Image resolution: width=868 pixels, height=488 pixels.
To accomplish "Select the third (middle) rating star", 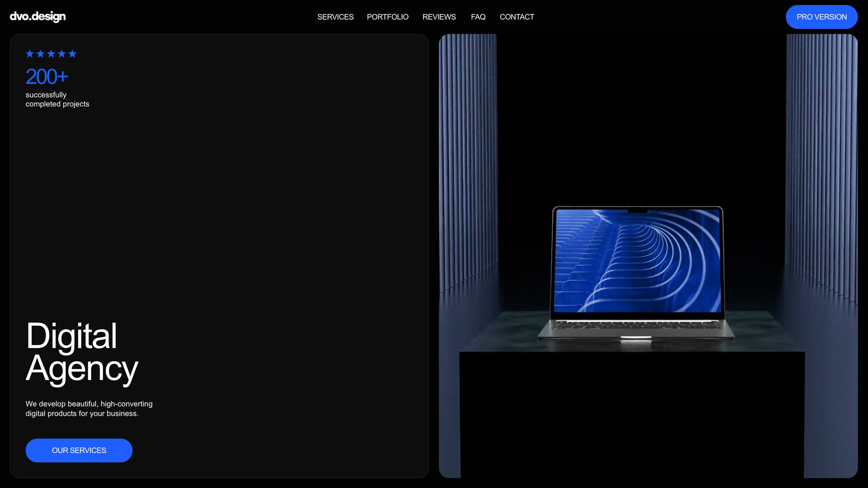I will pyautogui.click(x=51, y=54).
